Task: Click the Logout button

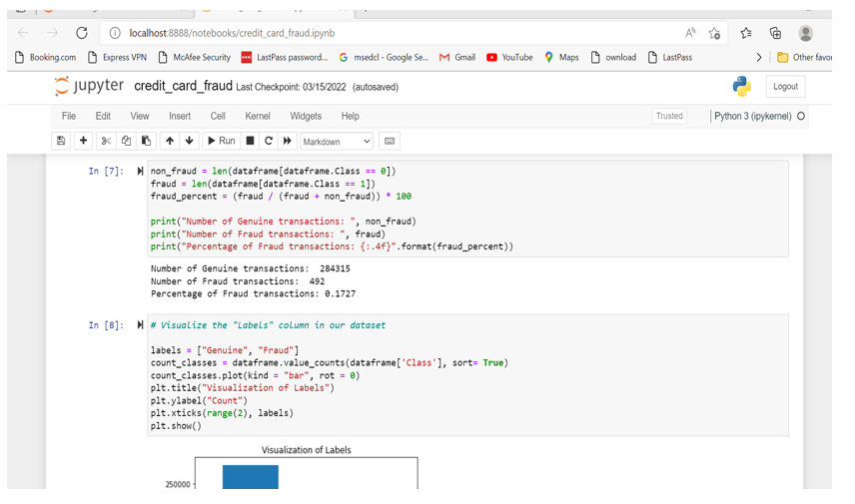Action: 785,87
